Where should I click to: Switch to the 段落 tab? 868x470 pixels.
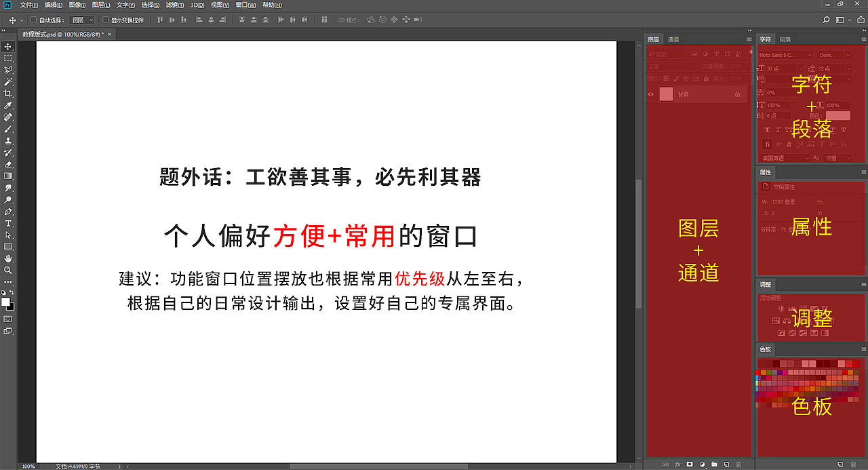(785, 39)
